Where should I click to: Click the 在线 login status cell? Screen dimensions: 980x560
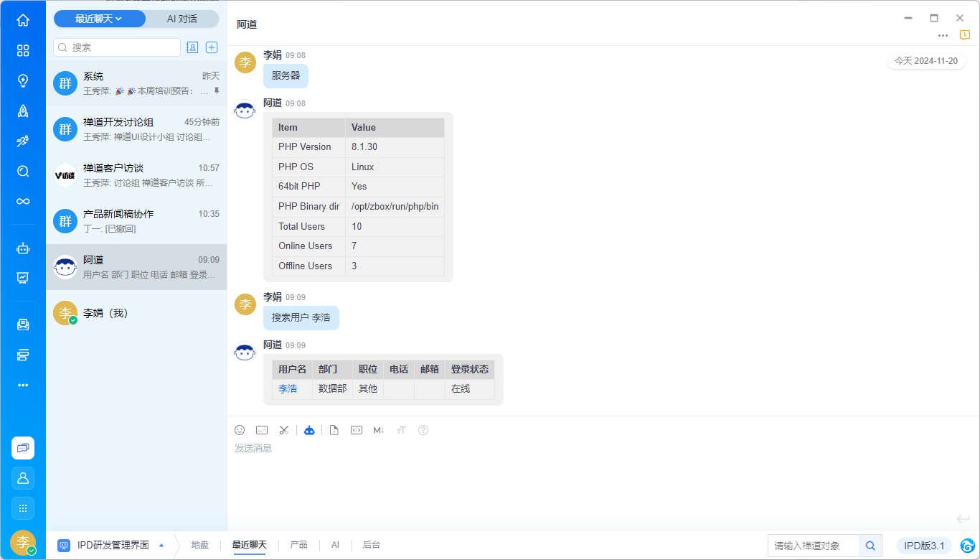pos(470,389)
